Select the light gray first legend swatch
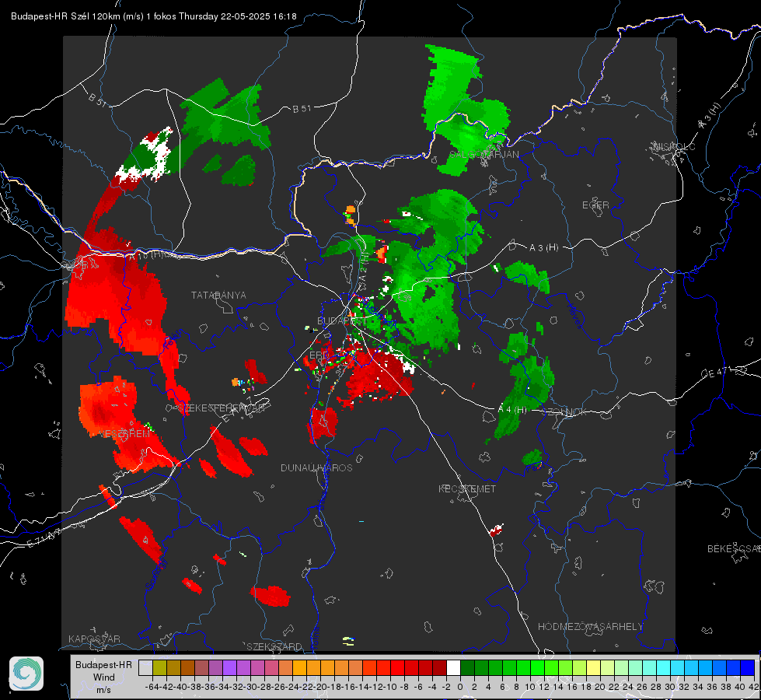The image size is (761, 700). tap(145, 667)
